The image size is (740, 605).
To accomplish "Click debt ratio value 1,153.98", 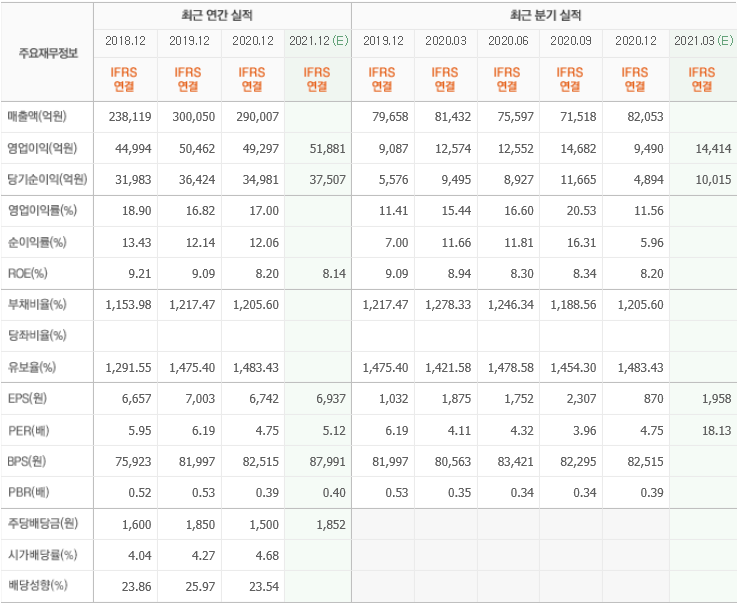I will point(128,305).
